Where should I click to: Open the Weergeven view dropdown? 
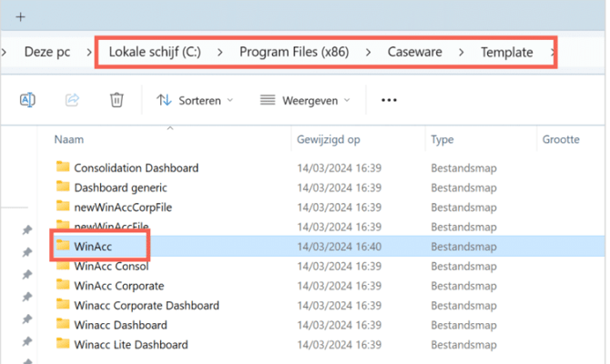[304, 100]
